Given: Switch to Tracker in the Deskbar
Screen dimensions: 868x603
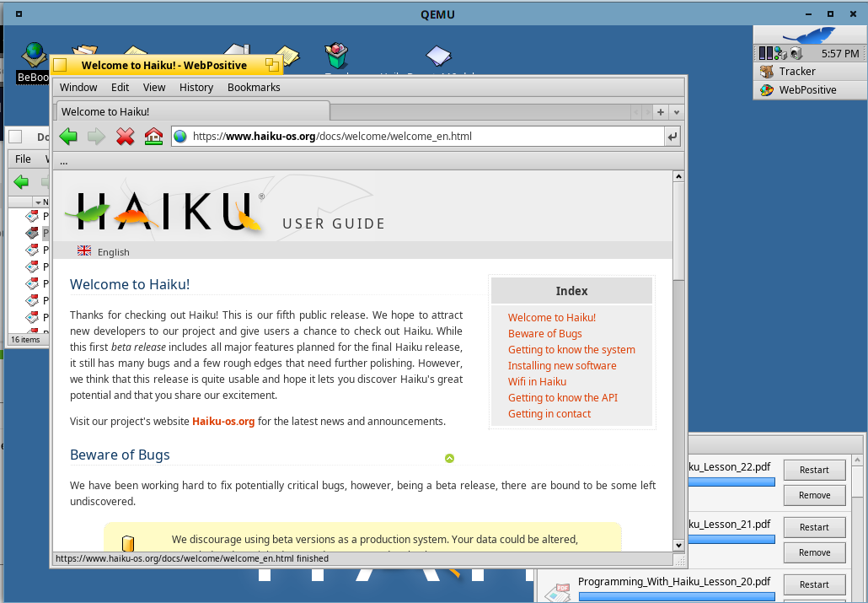Looking at the screenshot, I should coord(810,71).
